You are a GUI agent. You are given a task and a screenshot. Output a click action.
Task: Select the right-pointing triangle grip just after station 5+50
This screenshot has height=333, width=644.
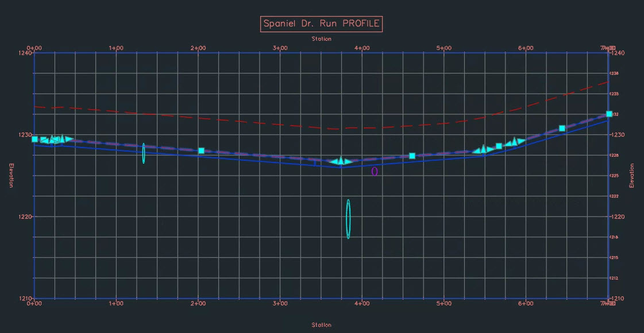[x=491, y=149]
